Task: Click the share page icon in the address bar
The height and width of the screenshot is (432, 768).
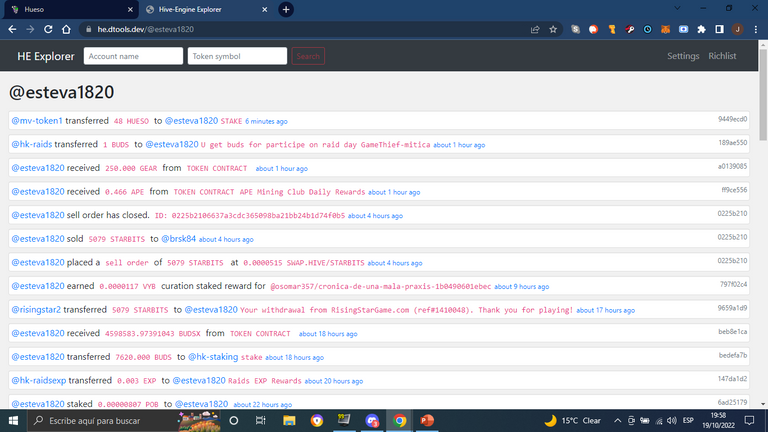Action: (x=536, y=30)
